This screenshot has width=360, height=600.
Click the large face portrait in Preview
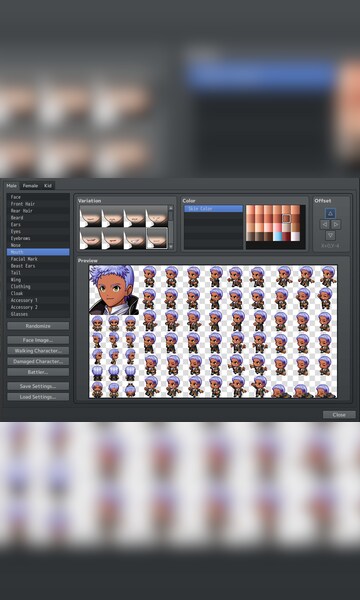coord(114,290)
